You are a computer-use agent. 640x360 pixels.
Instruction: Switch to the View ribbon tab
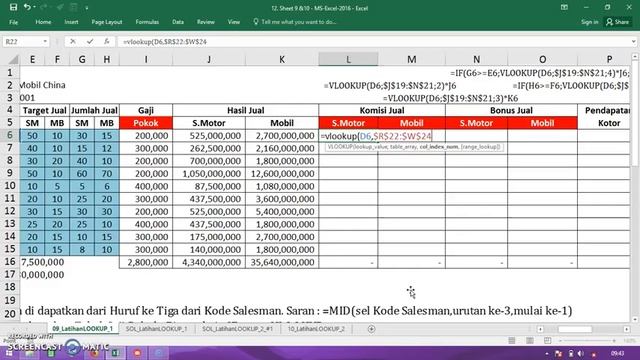tap(233, 22)
